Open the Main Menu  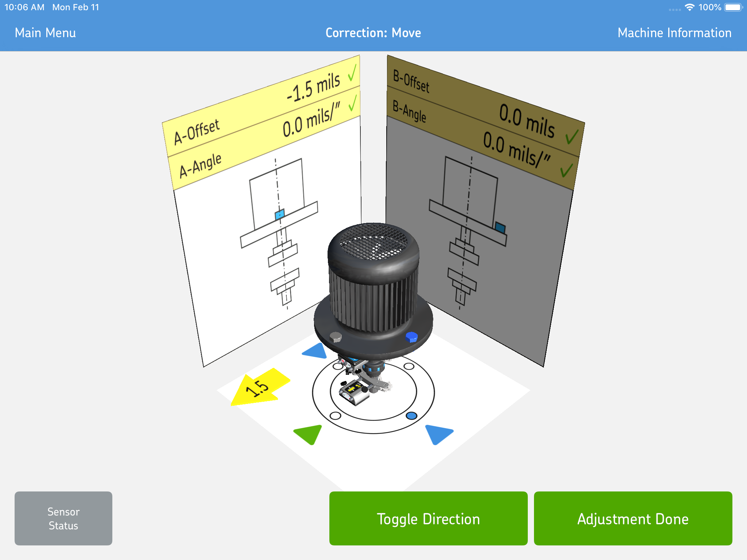tap(45, 33)
